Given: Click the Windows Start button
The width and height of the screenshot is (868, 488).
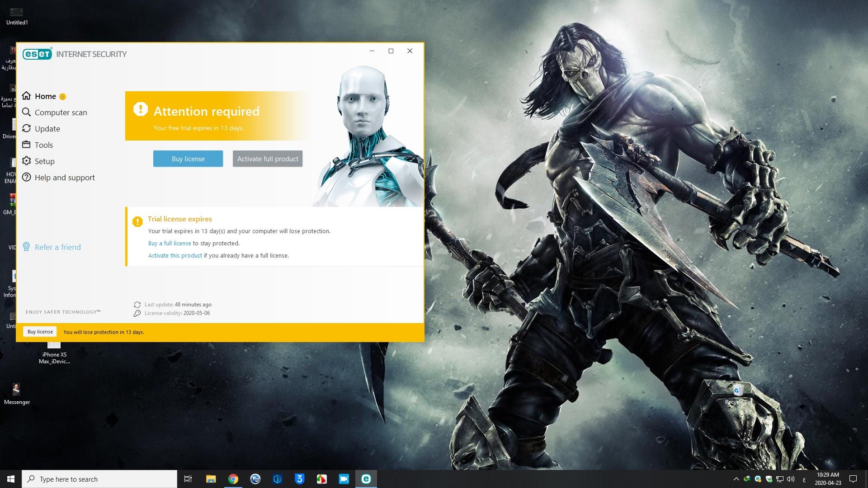Looking at the screenshot, I should point(11,479).
